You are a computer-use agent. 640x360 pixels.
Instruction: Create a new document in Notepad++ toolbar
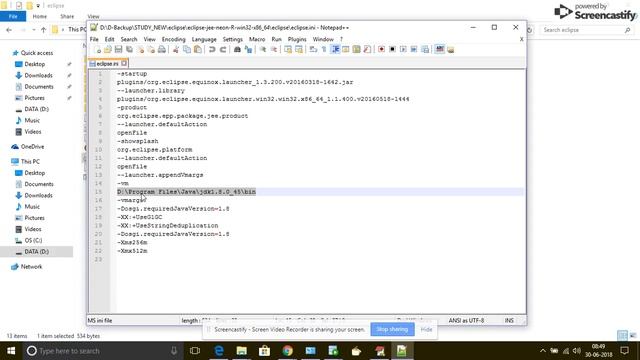(x=97, y=49)
